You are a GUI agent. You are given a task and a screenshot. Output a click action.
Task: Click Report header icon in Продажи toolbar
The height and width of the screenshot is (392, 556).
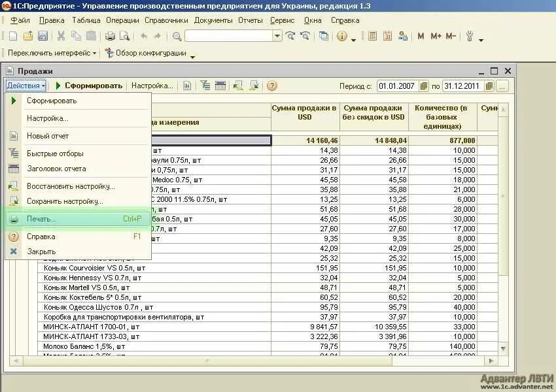(x=220, y=86)
